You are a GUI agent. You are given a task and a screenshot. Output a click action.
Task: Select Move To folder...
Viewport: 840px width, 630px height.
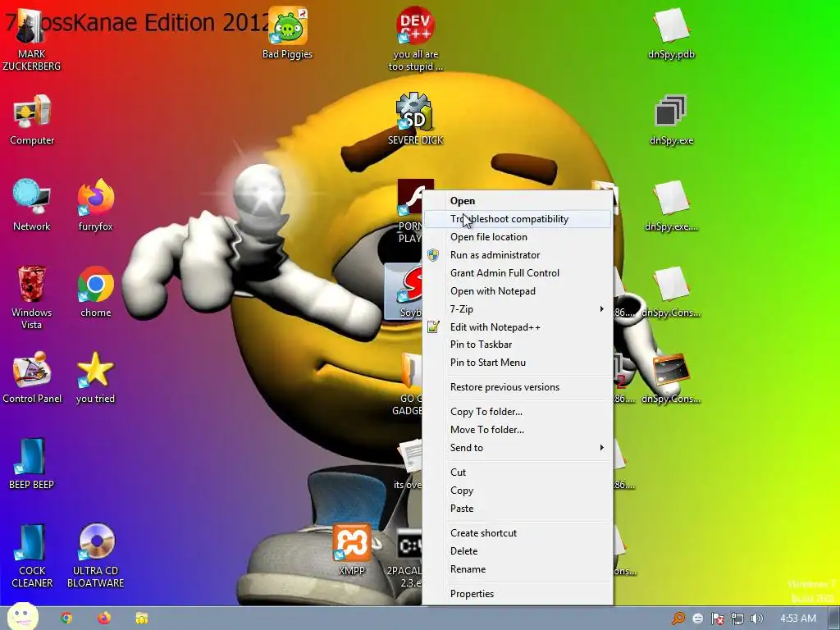(518, 430)
